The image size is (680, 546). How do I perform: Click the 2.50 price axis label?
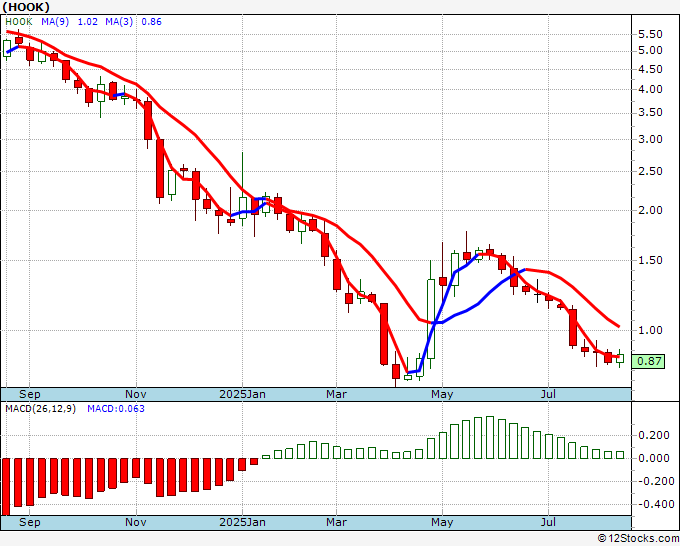point(651,171)
